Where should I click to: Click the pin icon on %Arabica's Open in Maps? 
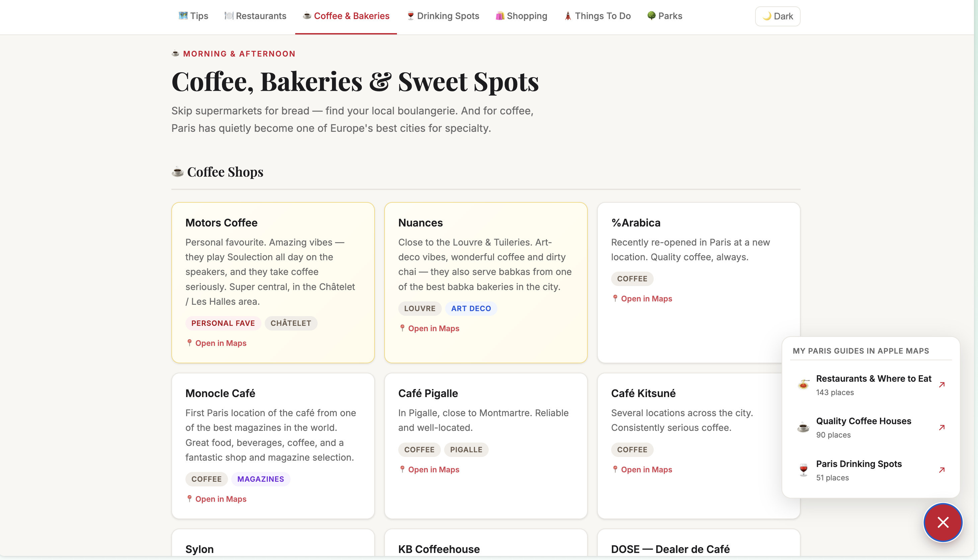615,298
